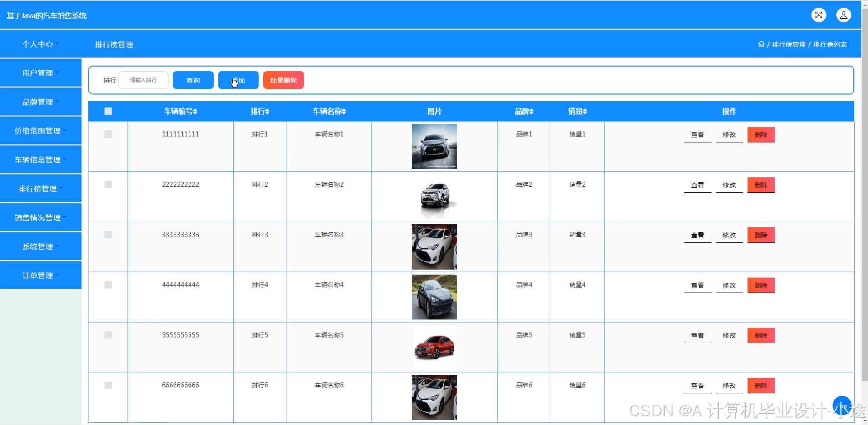Focus the 请输入排行 search input field

(143, 80)
